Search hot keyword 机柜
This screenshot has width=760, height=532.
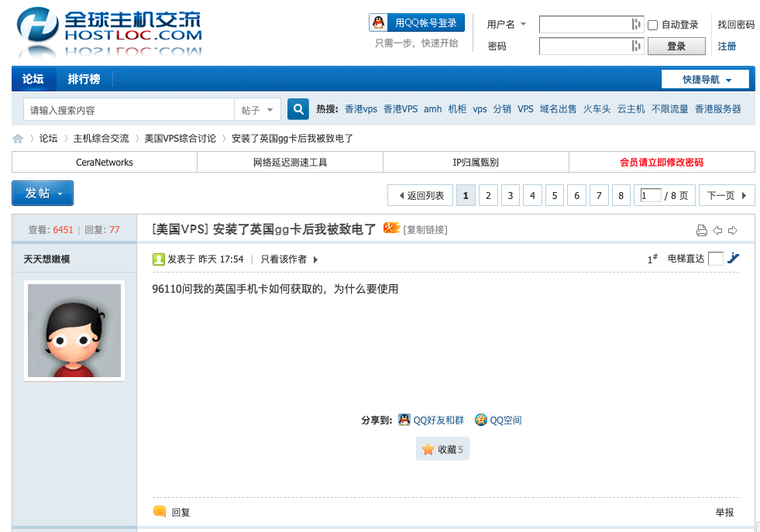[457, 109]
